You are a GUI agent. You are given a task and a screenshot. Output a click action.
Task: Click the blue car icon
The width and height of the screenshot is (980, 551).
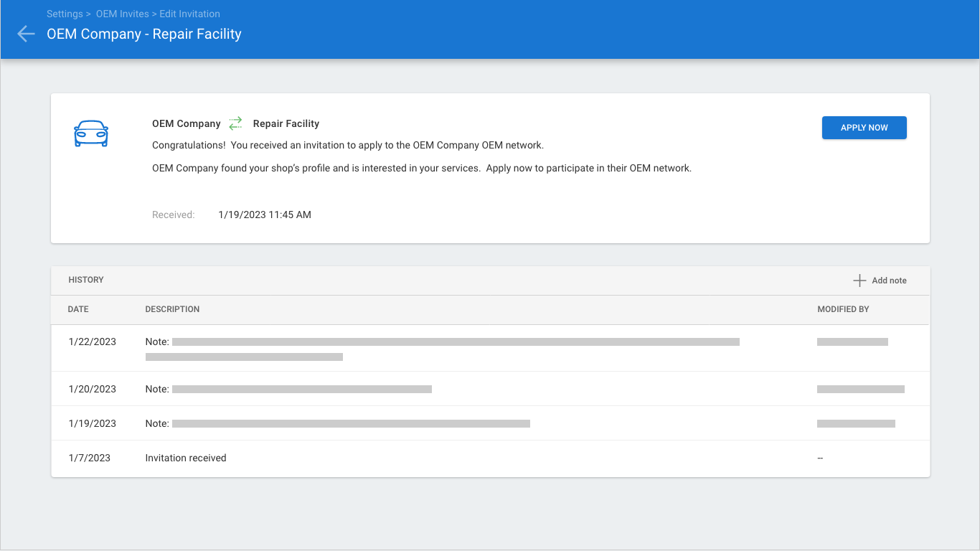click(x=91, y=133)
